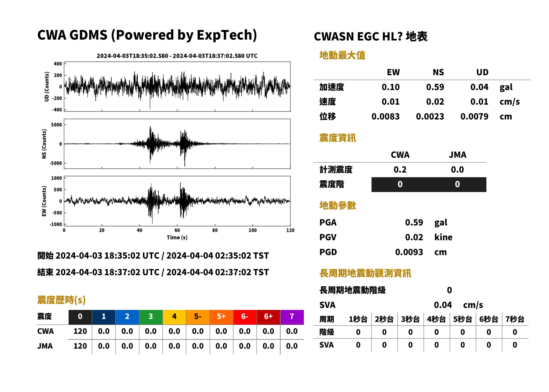The image size is (549, 392).
Task: Select the green intensity 3 swatch
Action: 151,317
